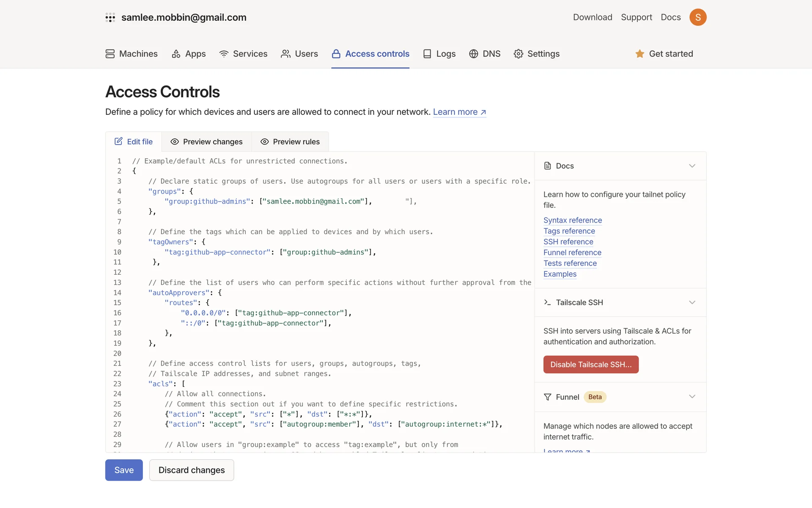Open Logs via its book icon
This screenshot has width=812, height=508.
[x=427, y=54]
